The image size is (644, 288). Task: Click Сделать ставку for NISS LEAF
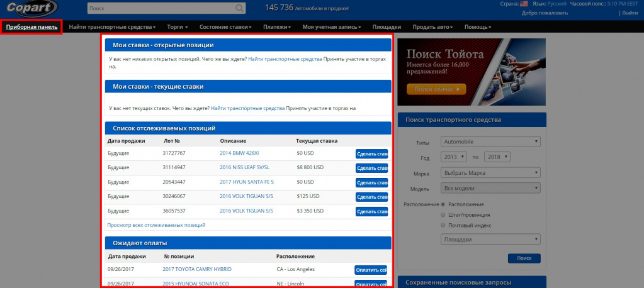point(371,168)
